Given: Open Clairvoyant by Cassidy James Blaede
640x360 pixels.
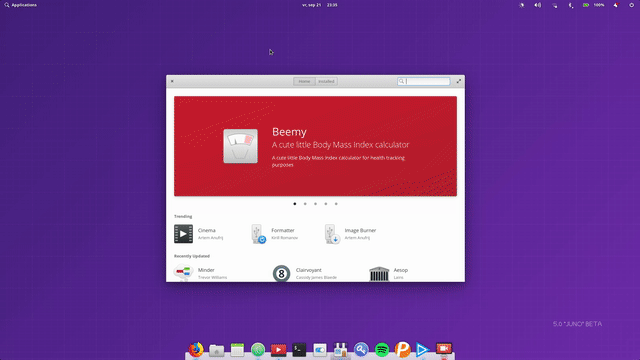Looking at the screenshot, I should [x=305, y=273].
